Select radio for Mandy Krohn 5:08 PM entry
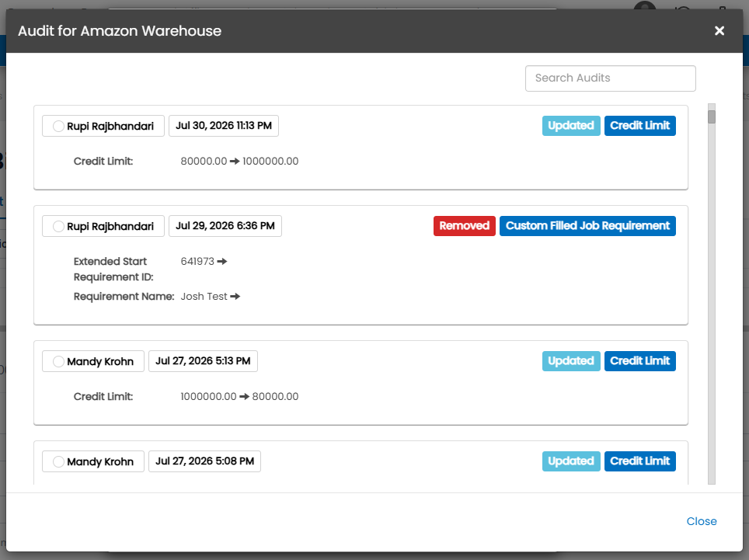The height and width of the screenshot is (560, 749). click(58, 461)
